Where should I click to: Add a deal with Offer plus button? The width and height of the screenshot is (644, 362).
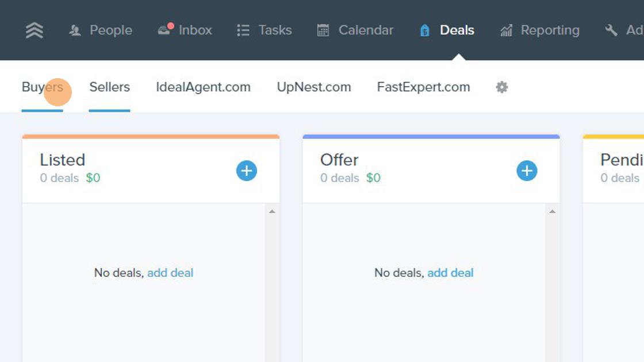(527, 171)
